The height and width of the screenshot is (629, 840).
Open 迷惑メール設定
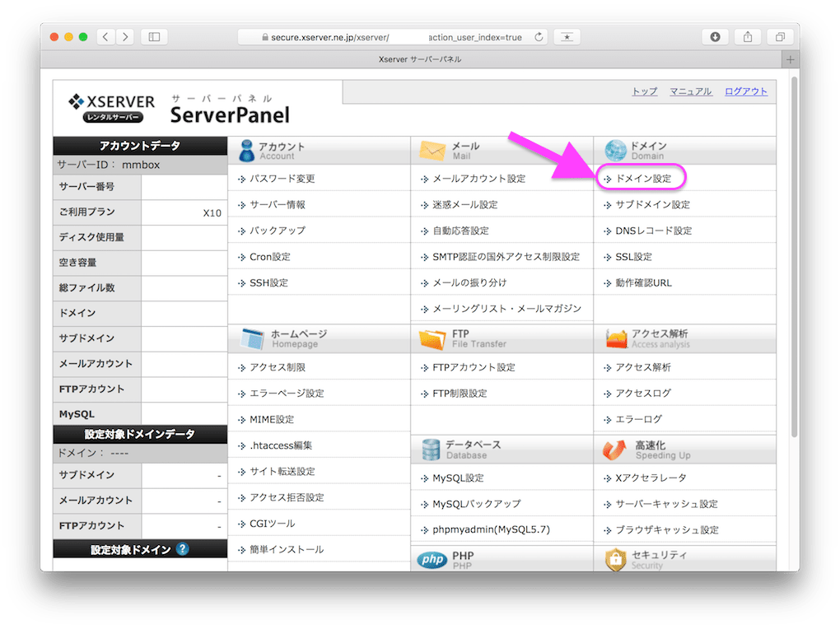click(465, 205)
